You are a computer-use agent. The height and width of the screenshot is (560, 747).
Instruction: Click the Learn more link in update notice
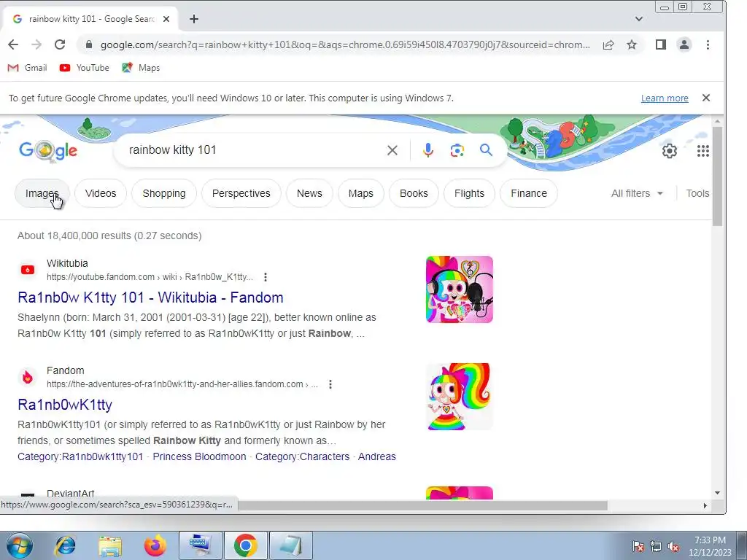click(x=665, y=98)
